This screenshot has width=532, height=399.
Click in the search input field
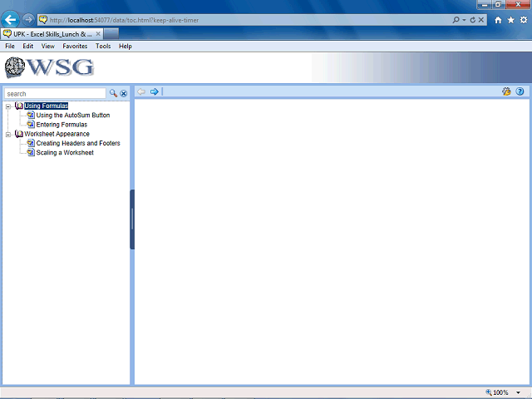55,94
